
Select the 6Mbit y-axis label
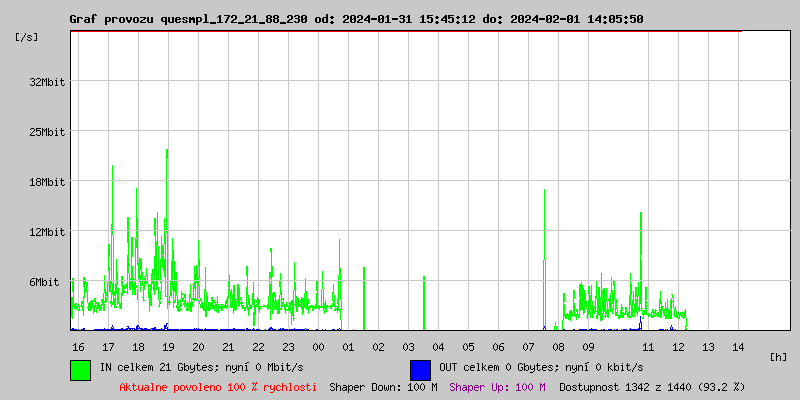[44, 282]
